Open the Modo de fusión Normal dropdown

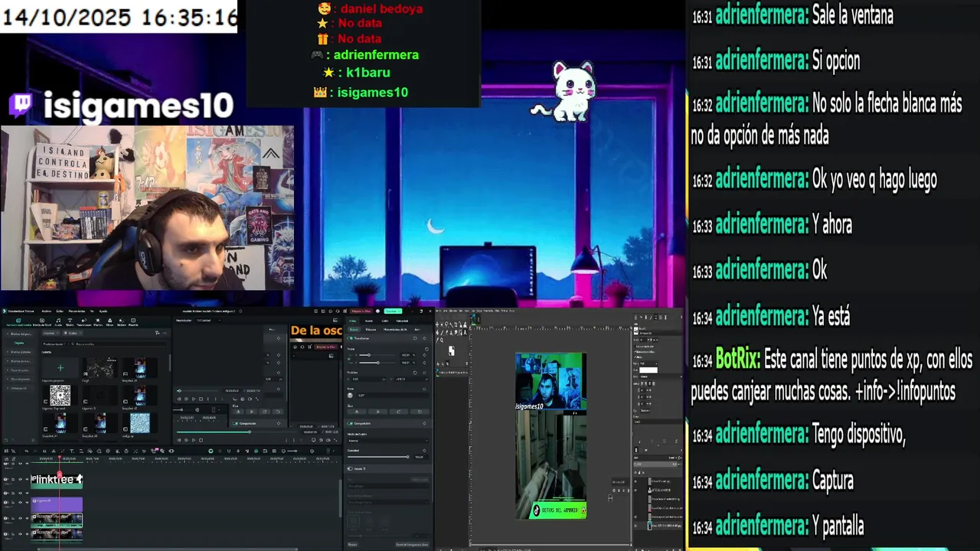(388, 441)
